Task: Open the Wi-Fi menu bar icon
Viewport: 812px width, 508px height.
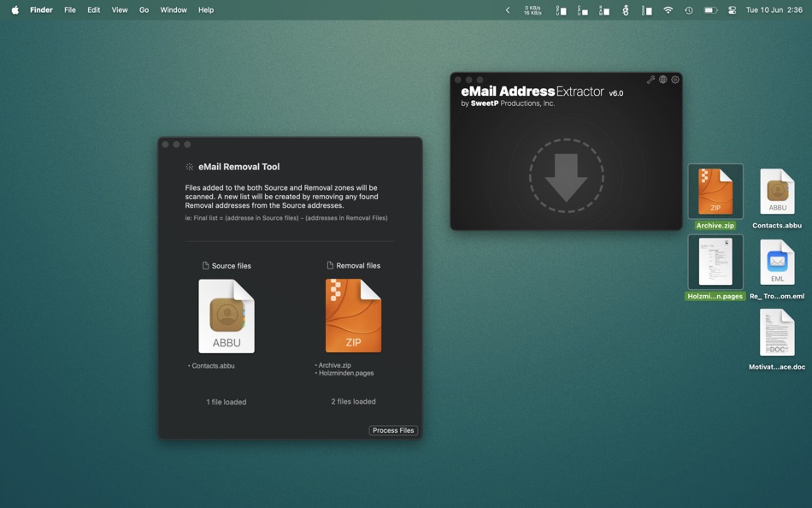Action: coord(668,10)
